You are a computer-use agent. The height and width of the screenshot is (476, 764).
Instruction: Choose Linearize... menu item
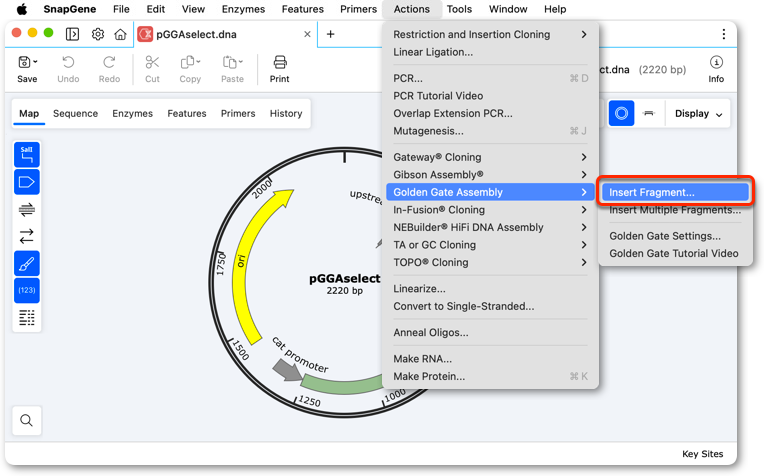490,289
